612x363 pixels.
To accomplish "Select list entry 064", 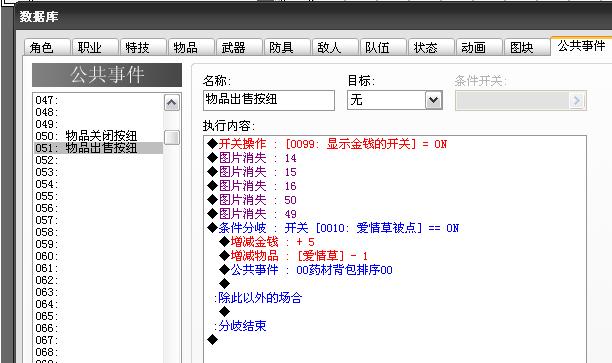I will [x=98, y=304].
